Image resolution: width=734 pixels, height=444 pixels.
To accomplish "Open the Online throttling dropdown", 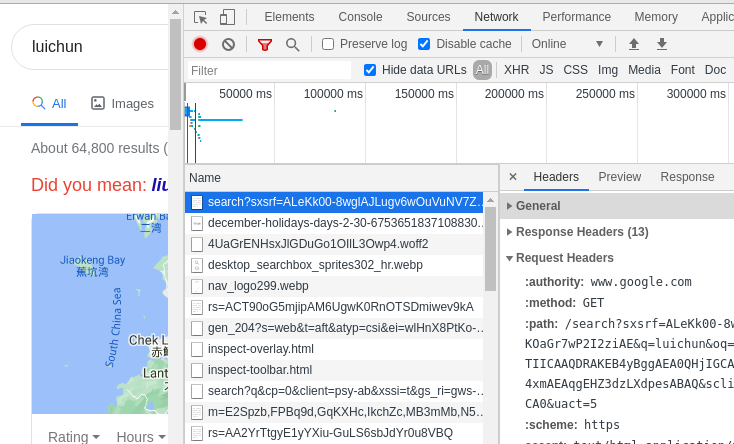I will point(567,44).
